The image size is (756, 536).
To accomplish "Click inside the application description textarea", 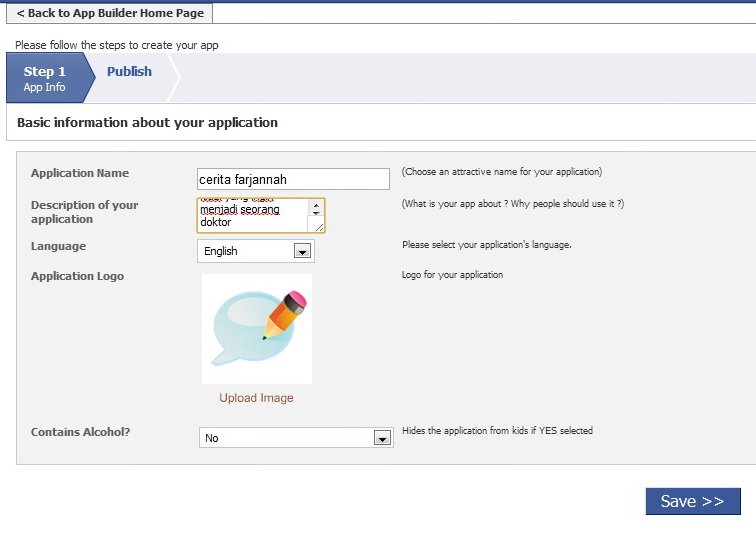I will click(252, 216).
